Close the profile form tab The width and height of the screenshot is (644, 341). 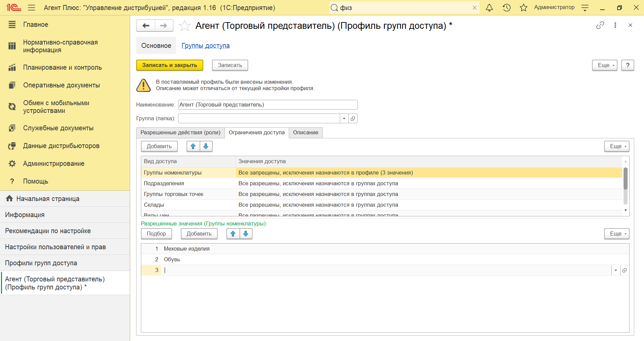tap(630, 25)
